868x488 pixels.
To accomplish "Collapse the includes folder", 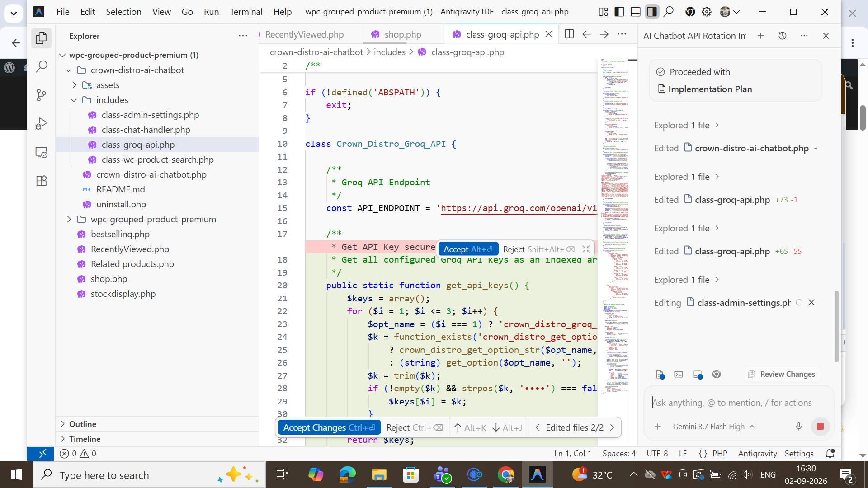I will [x=74, y=100].
